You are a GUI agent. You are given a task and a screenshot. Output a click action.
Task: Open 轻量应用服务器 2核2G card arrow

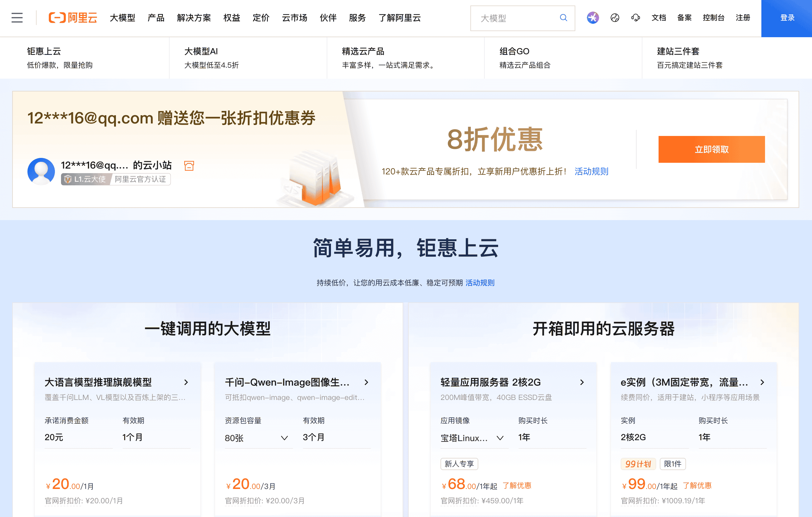click(x=582, y=382)
